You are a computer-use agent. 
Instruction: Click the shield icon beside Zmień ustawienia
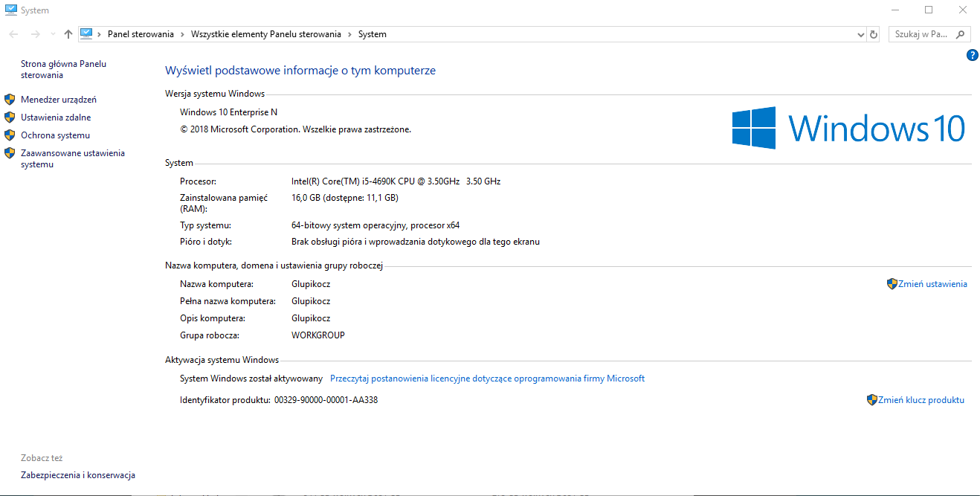pos(892,284)
